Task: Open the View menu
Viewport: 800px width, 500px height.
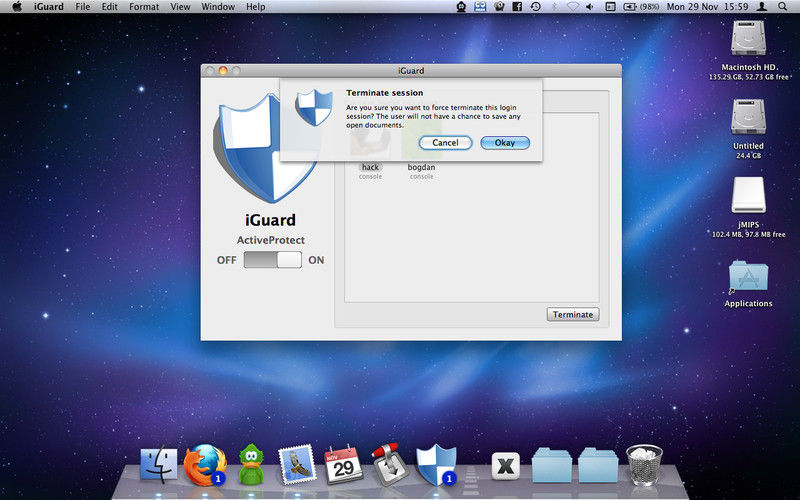Action: click(180, 7)
